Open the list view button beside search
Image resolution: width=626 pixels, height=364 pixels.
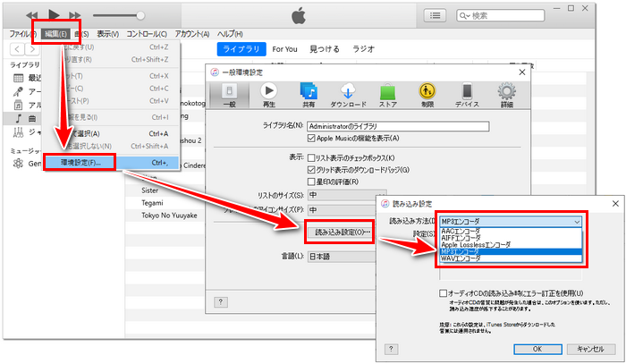pos(435,15)
